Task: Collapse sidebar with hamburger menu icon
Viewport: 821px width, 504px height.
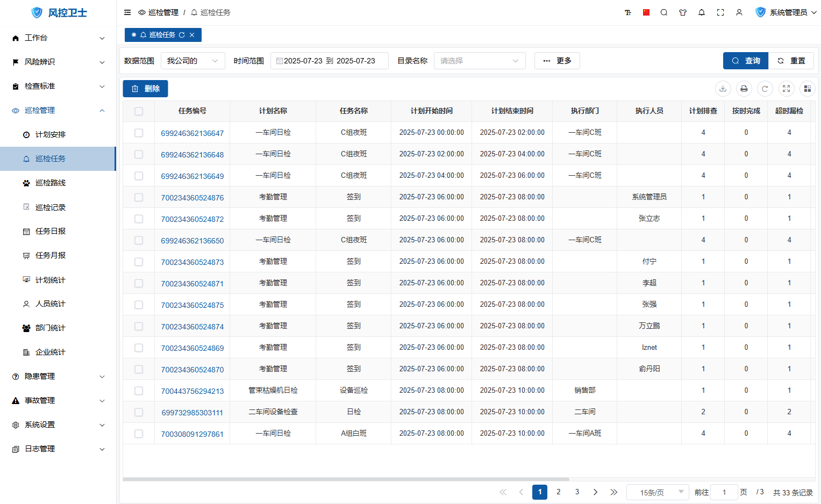Action: (x=127, y=12)
